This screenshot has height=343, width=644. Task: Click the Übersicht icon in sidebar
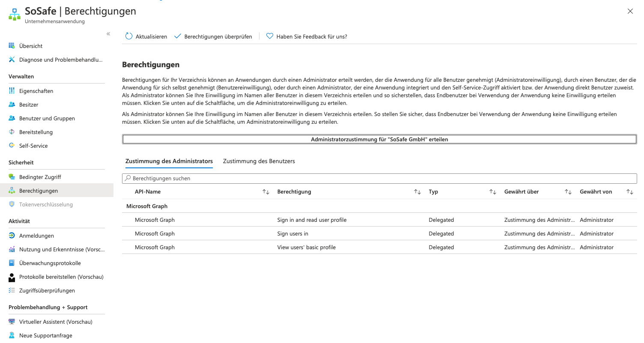coord(12,46)
